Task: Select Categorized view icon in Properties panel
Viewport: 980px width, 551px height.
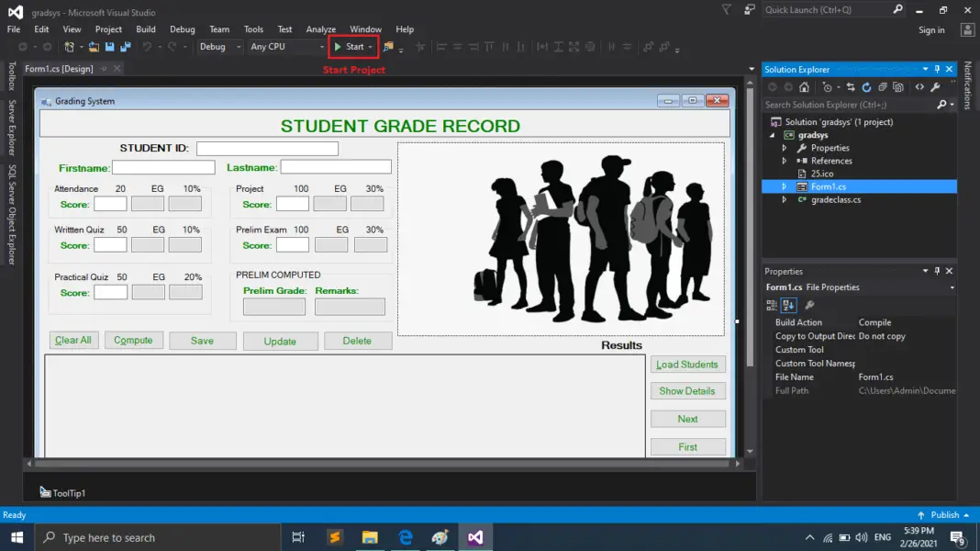Action: tap(772, 305)
